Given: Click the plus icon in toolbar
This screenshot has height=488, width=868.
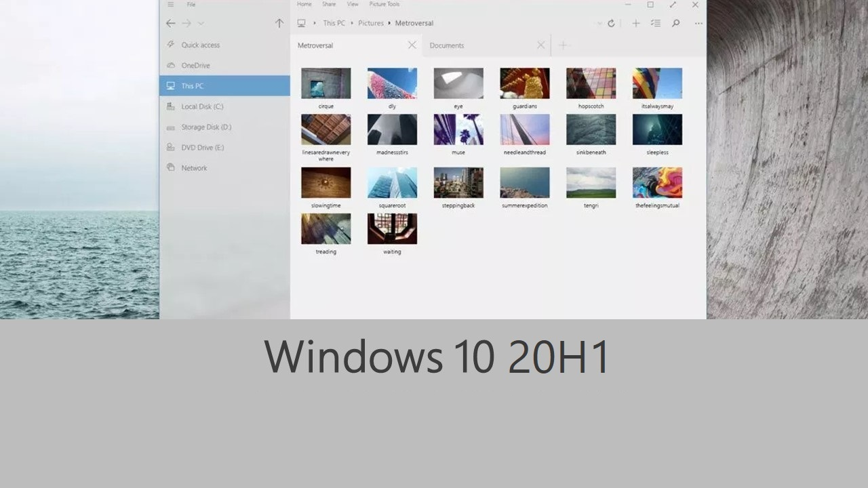Looking at the screenshot, I should pyautogui.click(x=635, y=23).
